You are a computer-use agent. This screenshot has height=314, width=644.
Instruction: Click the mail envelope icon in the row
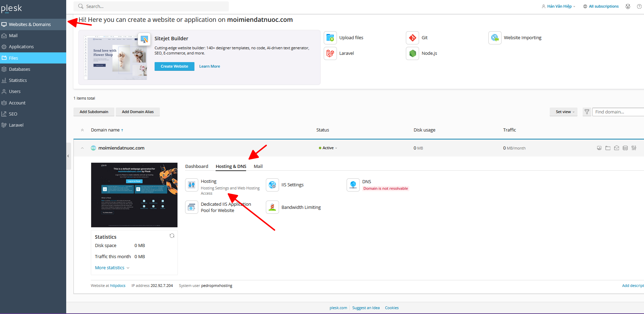616,148
